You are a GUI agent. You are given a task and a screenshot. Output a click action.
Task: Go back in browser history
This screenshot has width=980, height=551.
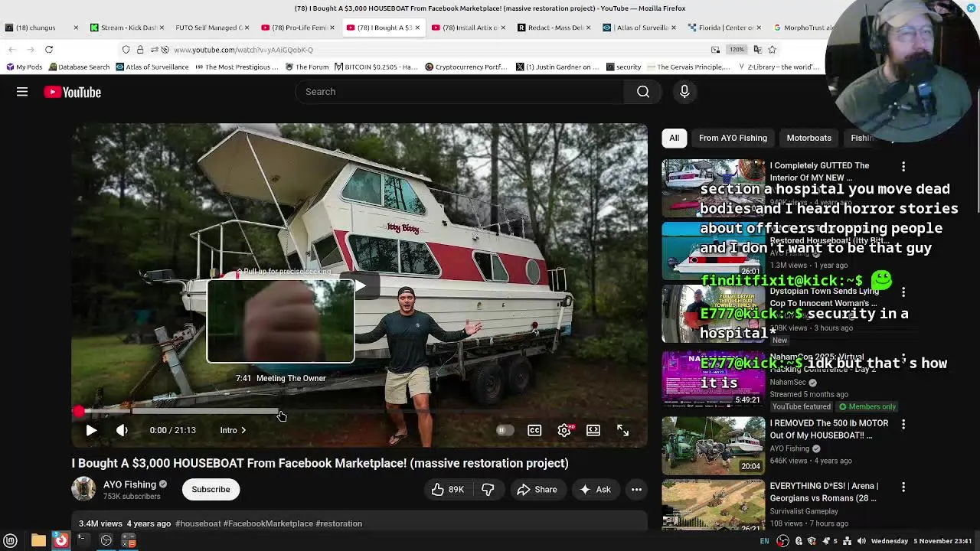pos(12,50)
